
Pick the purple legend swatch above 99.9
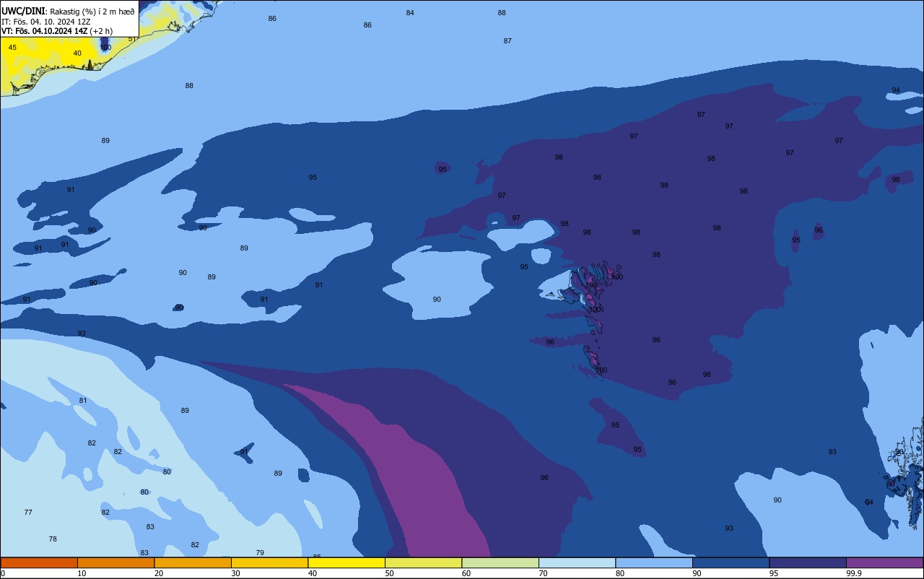884,562
